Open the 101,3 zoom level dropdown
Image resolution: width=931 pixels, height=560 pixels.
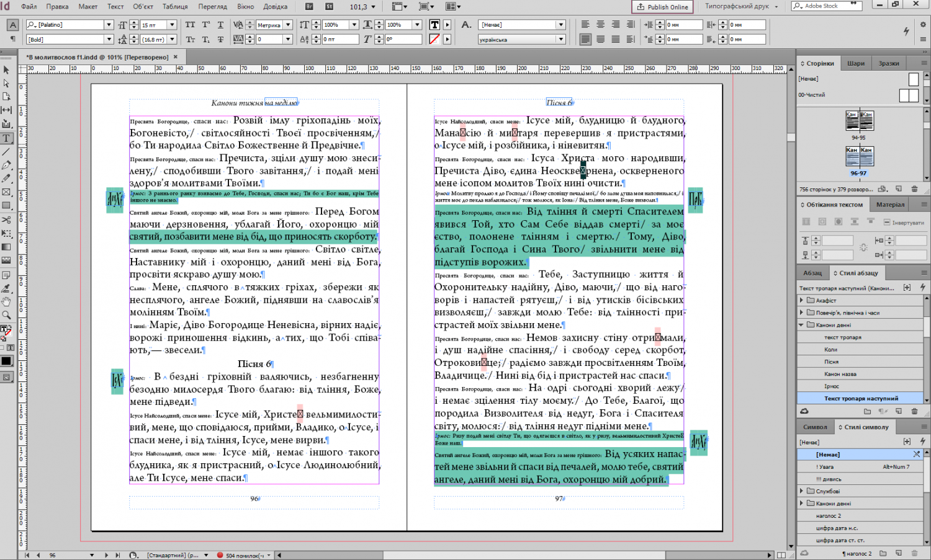[374, 7]
